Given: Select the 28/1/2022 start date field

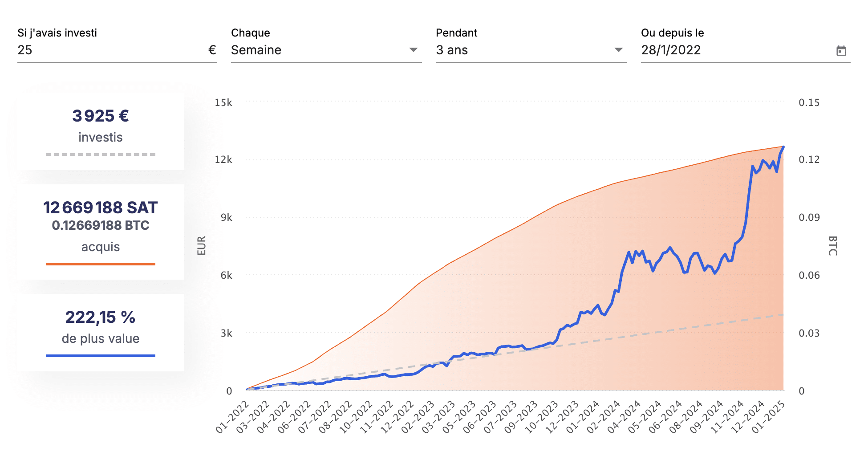Looking at the screenshot, I should click(734, 50).
